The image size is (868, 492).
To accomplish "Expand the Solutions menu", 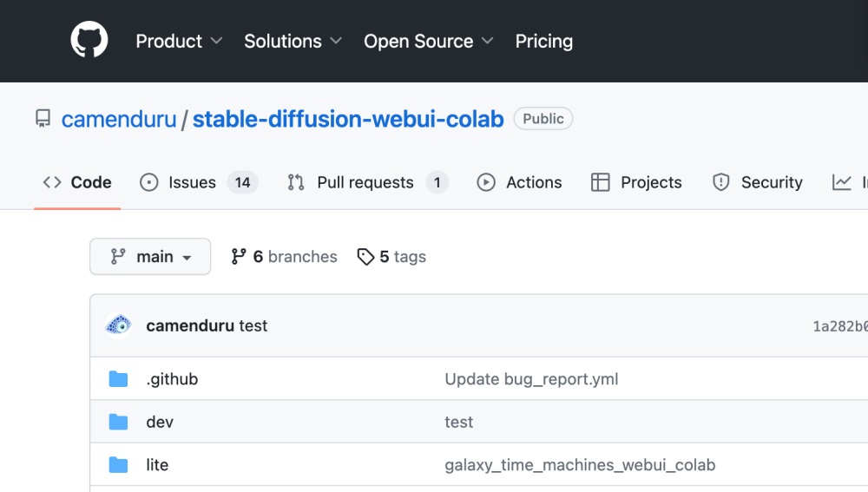I will (293, 41).
